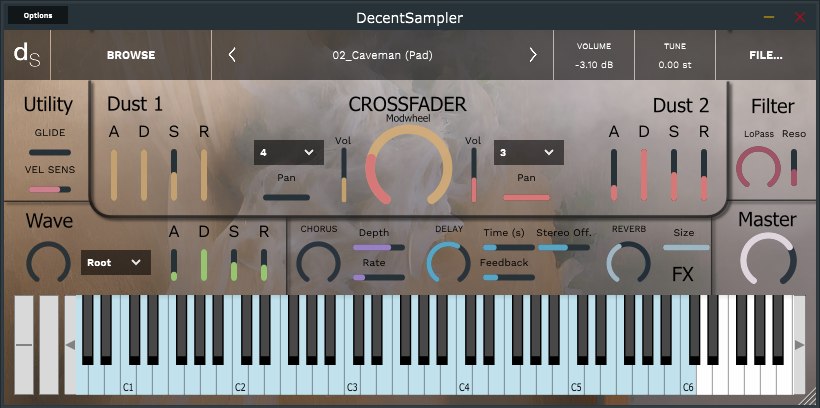This screenshot has width=820, height=408.
Task: Adjust the Wave Attack slider
Action: (x=174, y=265)
